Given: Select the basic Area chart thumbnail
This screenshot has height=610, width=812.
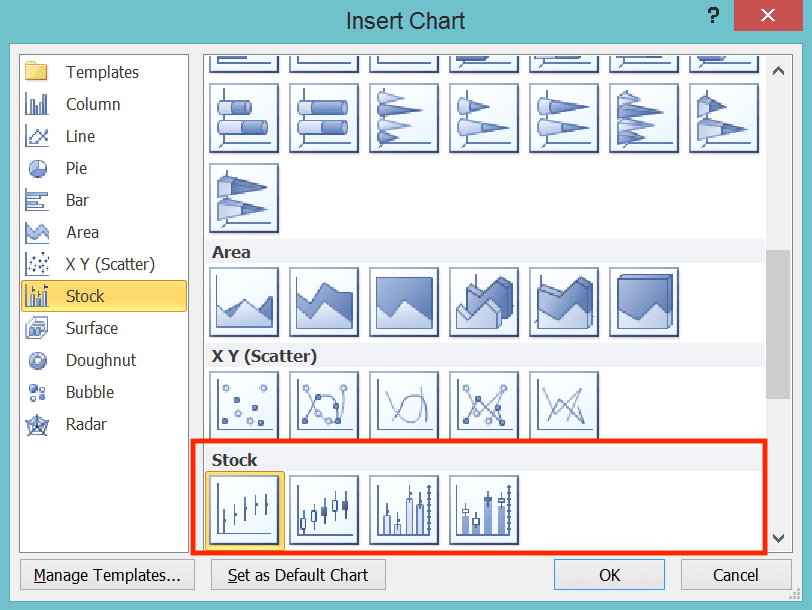Looking at the screenshot, I should tap(244, 302).
